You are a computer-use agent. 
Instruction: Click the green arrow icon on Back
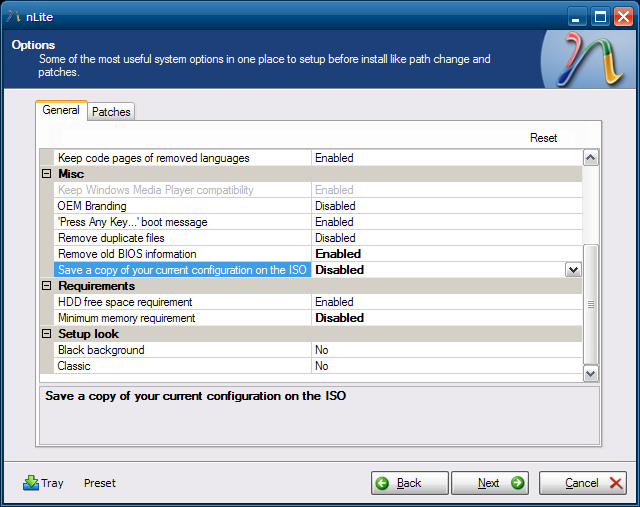pos(382,483)
